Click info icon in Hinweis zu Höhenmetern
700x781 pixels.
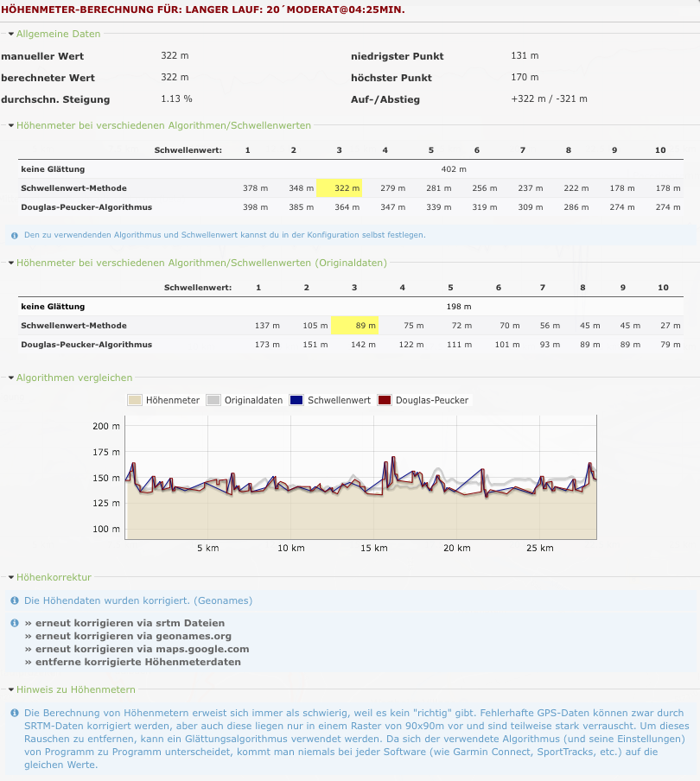pos(15,713)
